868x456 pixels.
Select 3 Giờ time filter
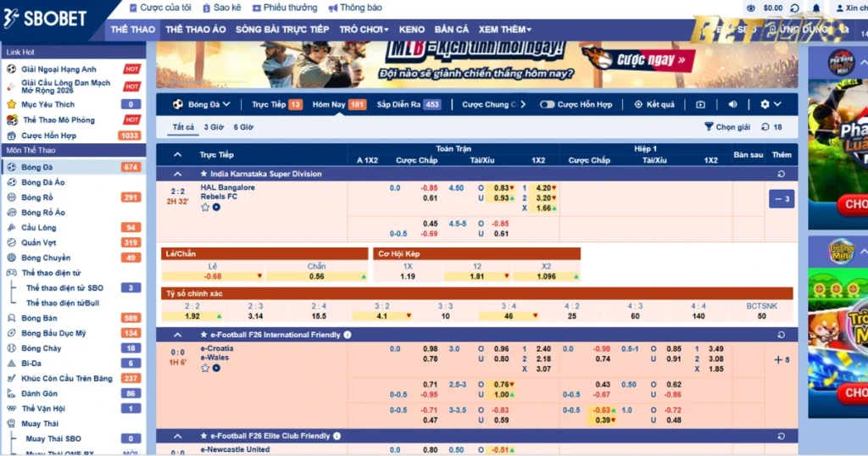pyautogui.click(x=214, y=127)
